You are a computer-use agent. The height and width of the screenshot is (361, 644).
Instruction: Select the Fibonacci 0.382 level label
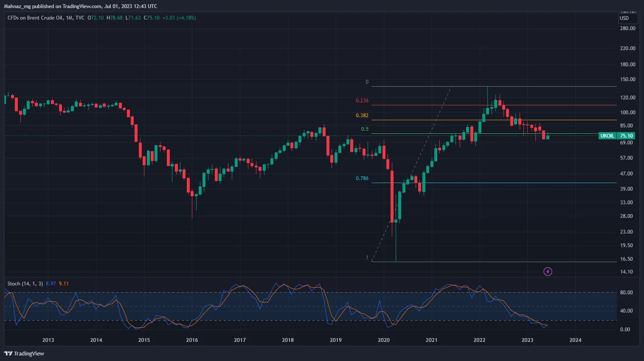tap(362, 116)
